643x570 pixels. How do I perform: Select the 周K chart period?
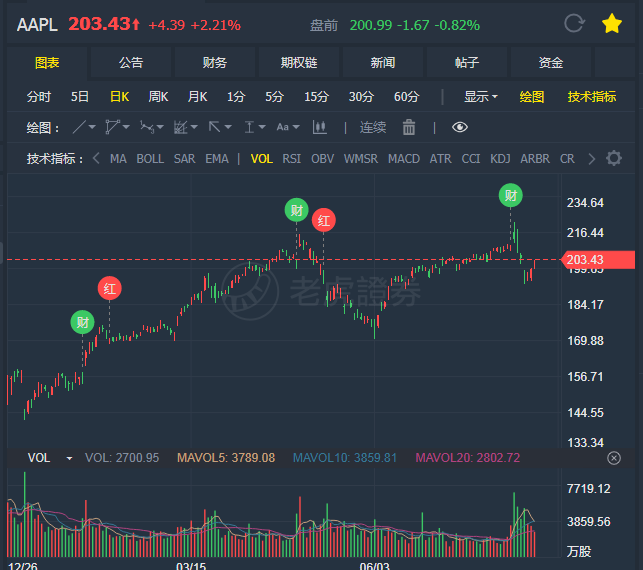tap(158, 97)
